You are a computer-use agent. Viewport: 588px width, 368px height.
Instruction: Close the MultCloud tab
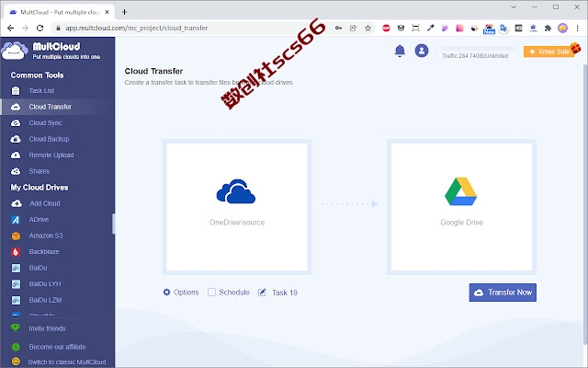107,12
